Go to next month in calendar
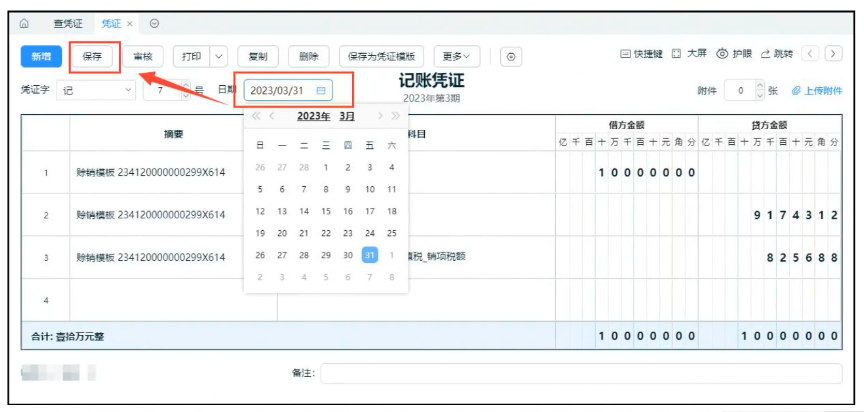This screenshot has width=864, height=412. point(380,116)
